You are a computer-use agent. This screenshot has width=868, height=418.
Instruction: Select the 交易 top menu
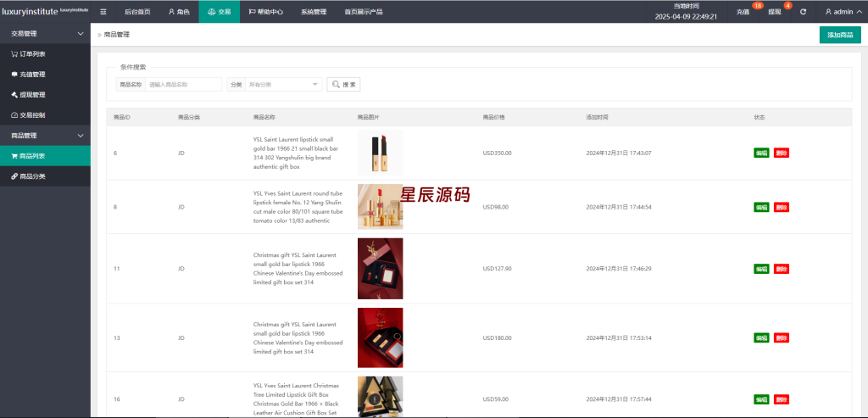[220, 12]
